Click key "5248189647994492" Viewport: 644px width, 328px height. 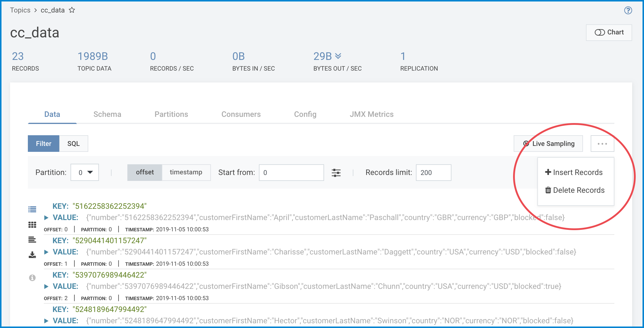[110, 309]
